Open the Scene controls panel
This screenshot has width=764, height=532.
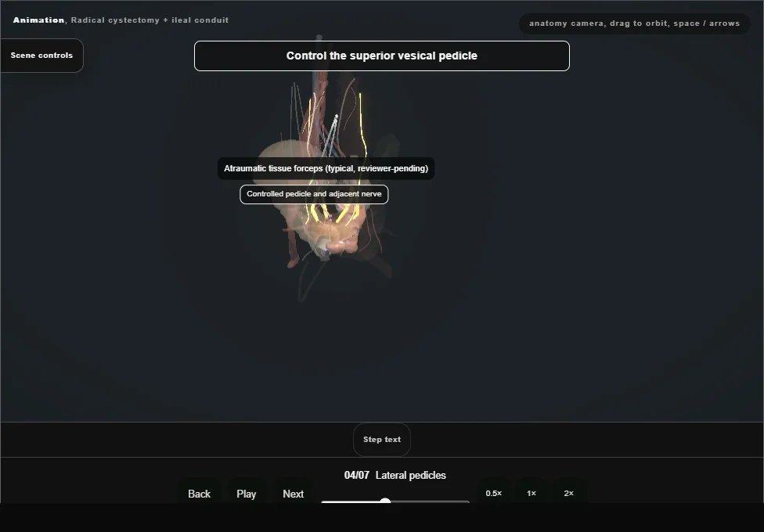(42, 56)
